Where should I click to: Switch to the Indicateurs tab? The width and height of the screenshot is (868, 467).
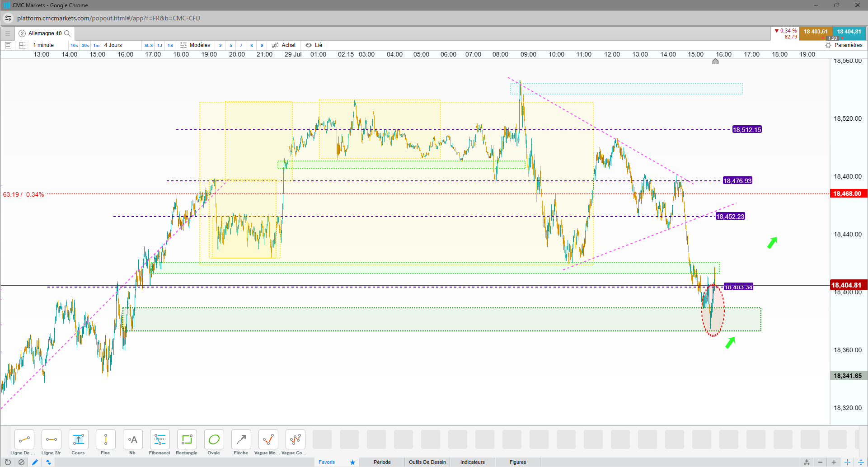click(x=473, y=462)
